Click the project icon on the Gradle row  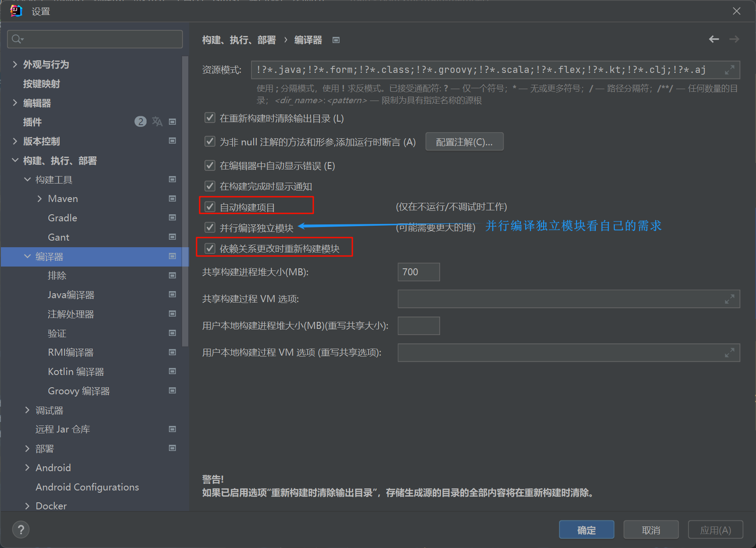(172, 217)
